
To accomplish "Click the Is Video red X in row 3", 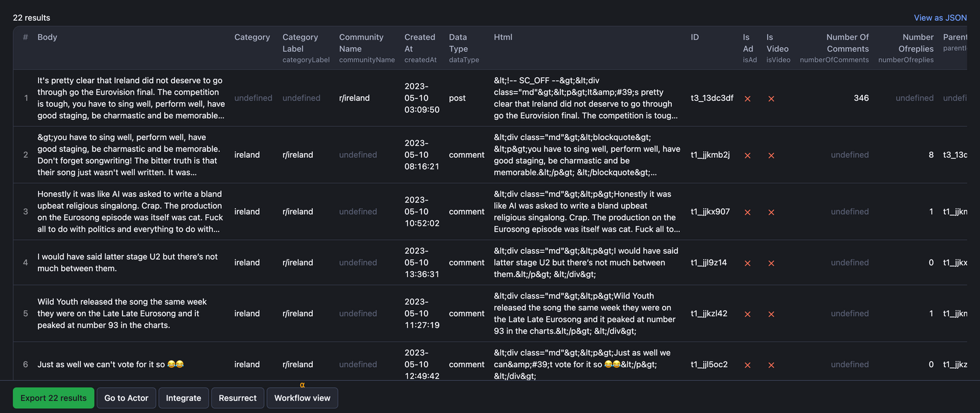I will tap(771, 212).
